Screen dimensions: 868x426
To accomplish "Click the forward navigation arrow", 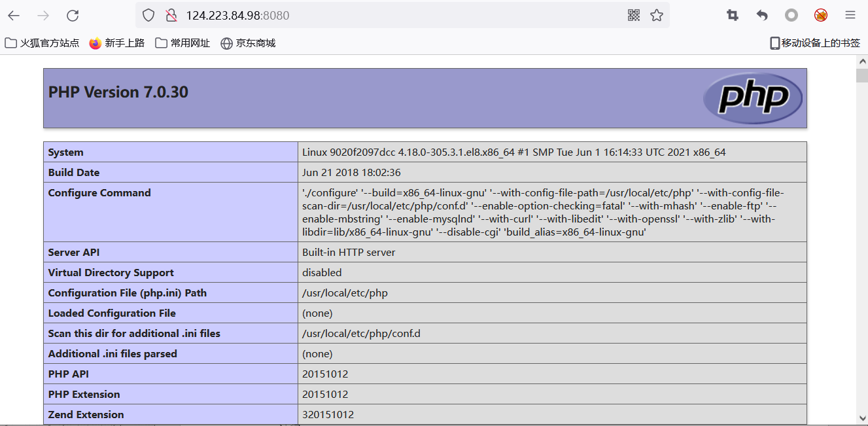I will tap(43, 15).
